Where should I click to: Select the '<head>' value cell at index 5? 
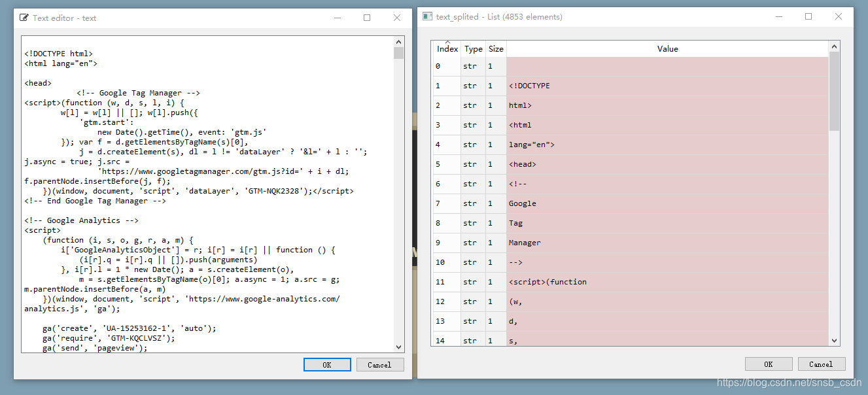point(667,164)
